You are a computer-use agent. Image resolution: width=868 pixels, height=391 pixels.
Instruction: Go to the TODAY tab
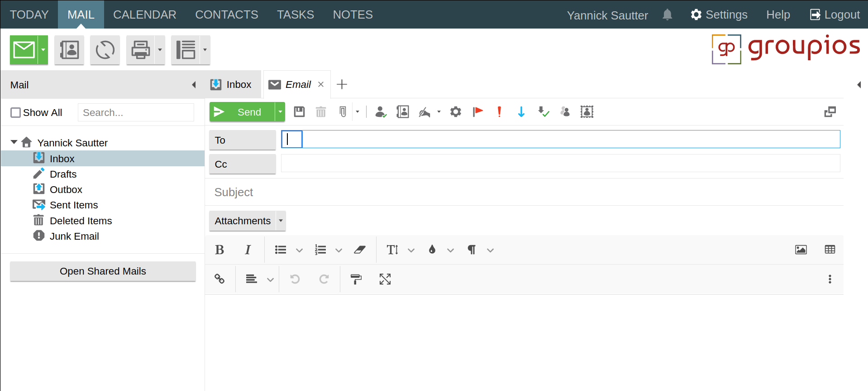pyautogui.click(x=29, y=14)
